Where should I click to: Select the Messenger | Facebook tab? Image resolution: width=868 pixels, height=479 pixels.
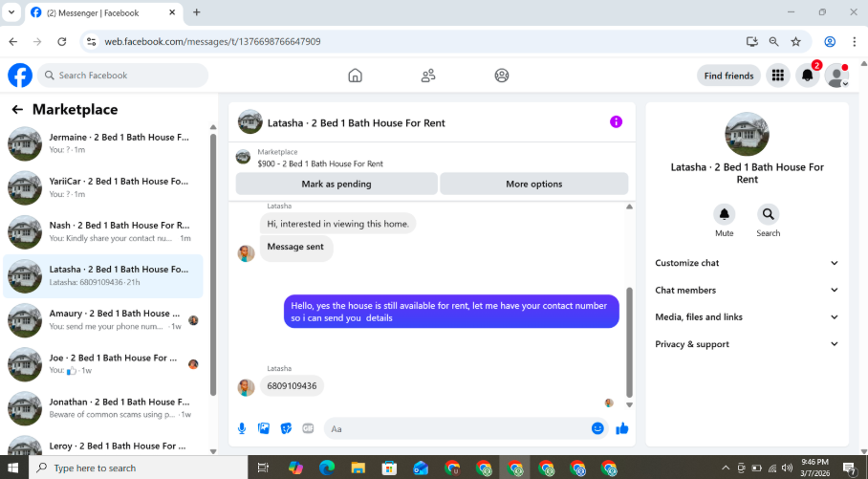(x=105, y=12)
